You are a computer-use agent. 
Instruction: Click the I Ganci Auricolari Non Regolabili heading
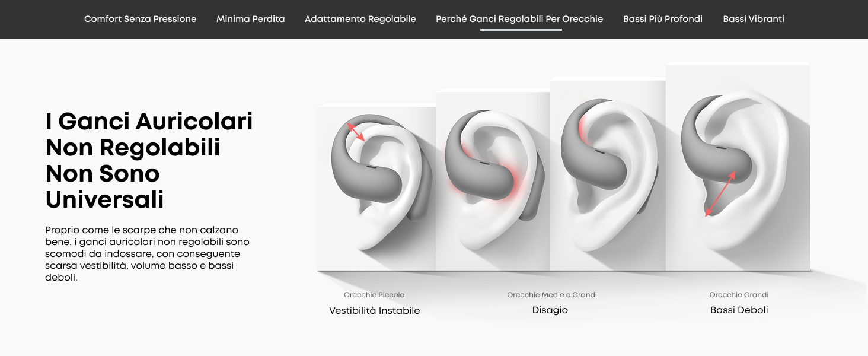[149, 160]
